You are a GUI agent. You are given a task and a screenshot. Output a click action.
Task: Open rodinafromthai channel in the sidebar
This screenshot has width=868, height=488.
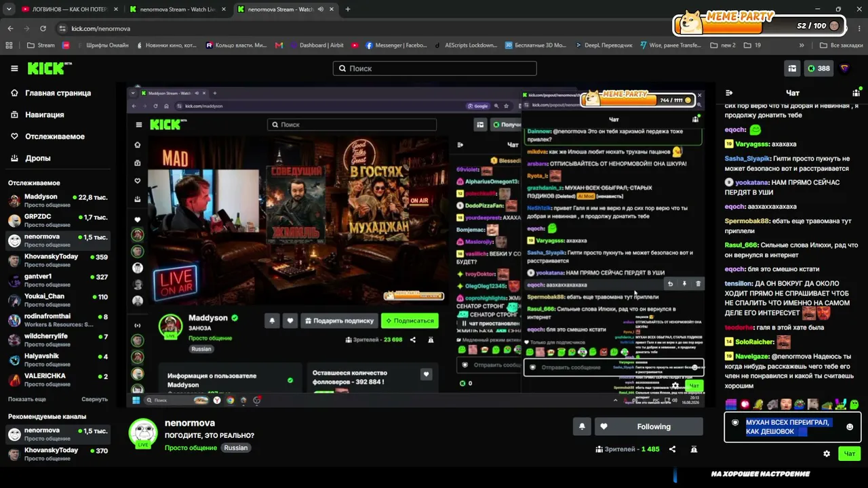click(x=58, y=320)
